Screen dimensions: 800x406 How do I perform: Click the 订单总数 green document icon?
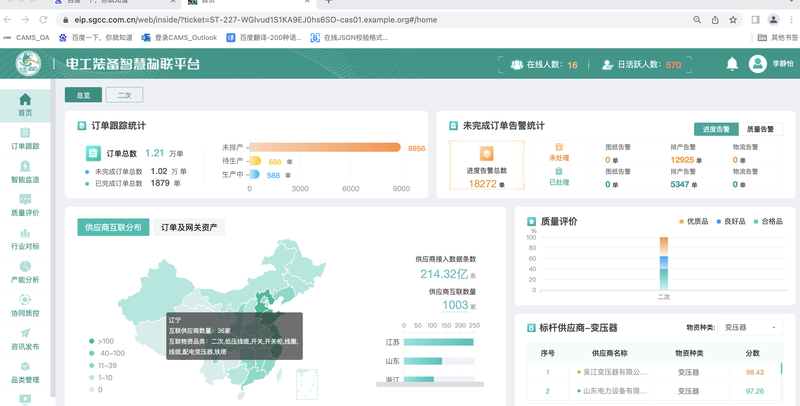coord(93,153)
